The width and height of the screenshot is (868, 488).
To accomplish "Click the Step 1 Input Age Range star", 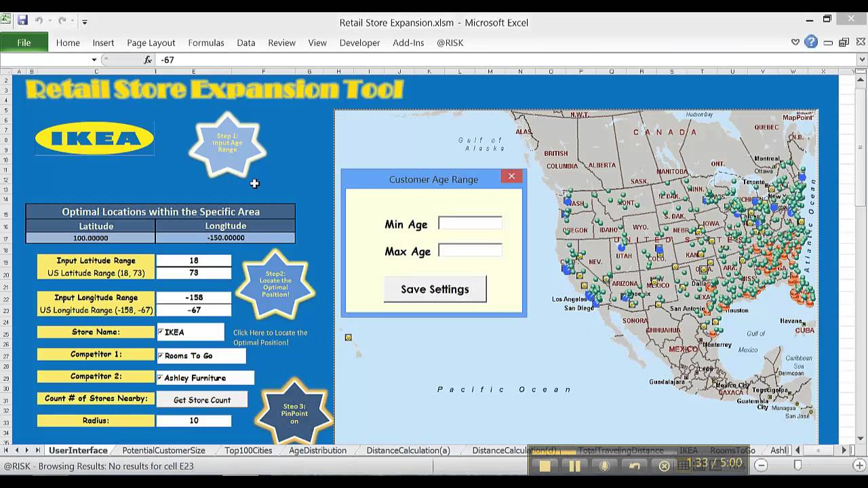I will tap(227, 144).
